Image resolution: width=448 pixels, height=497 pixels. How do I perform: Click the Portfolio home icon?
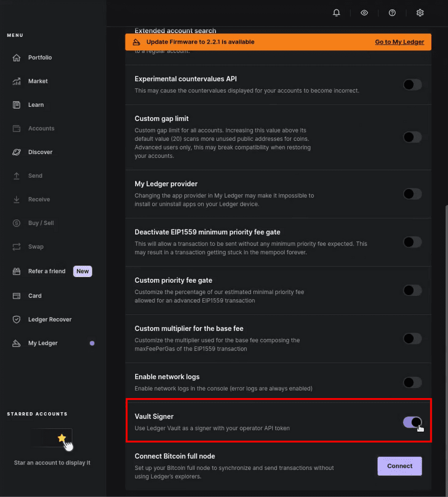(17, 58)
